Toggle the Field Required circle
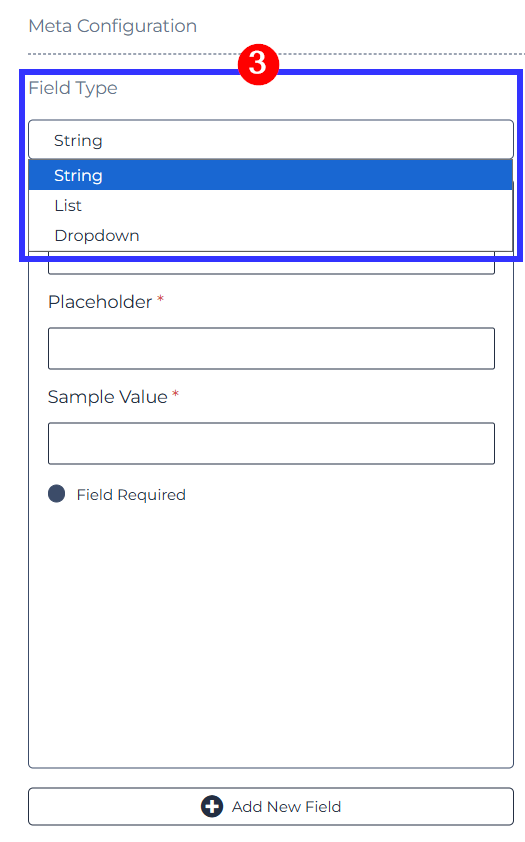Image resolution: width=525 pixels, height=842 pixels. [x=56, y=493]
